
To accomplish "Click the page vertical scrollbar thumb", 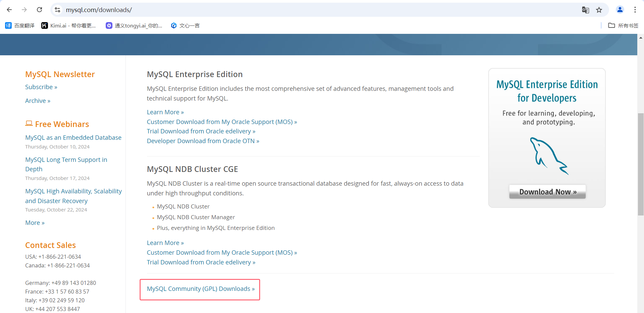I will (x=641, y=164).
